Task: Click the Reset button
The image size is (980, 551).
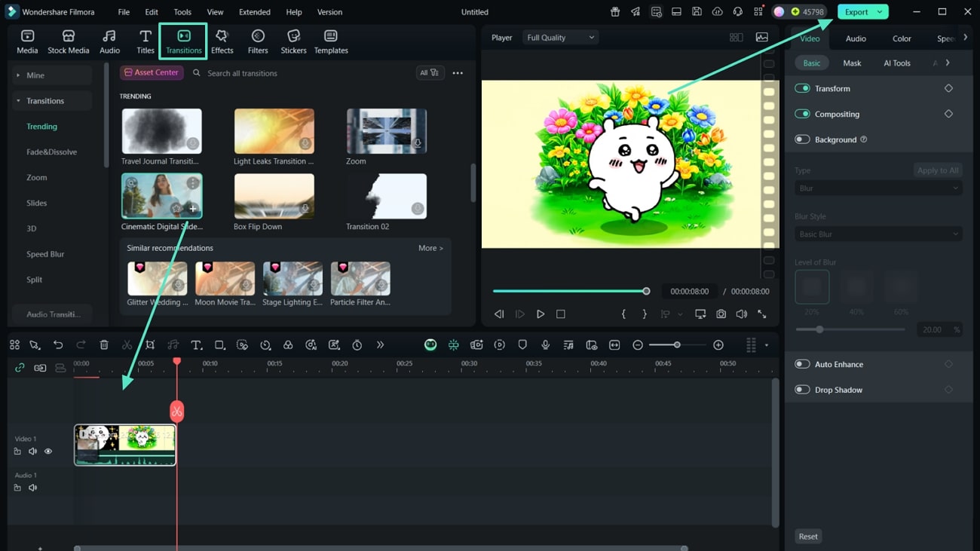Action: [x=808, y=537]
